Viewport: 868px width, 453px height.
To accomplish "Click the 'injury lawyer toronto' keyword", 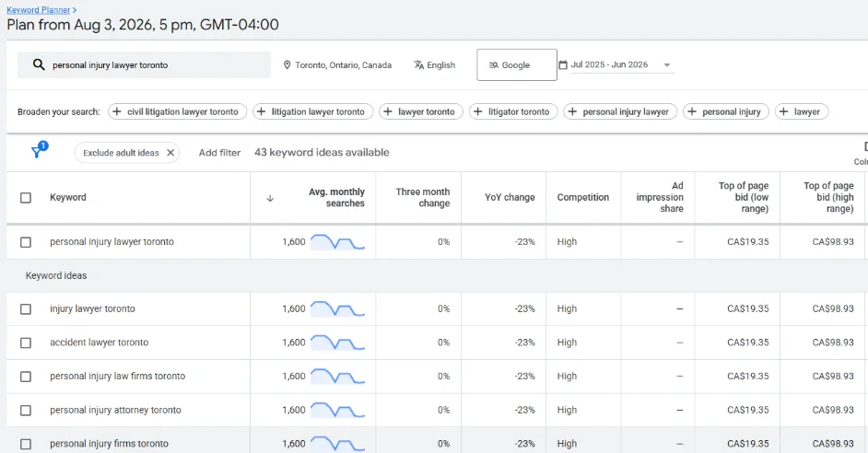I will 92,308.
